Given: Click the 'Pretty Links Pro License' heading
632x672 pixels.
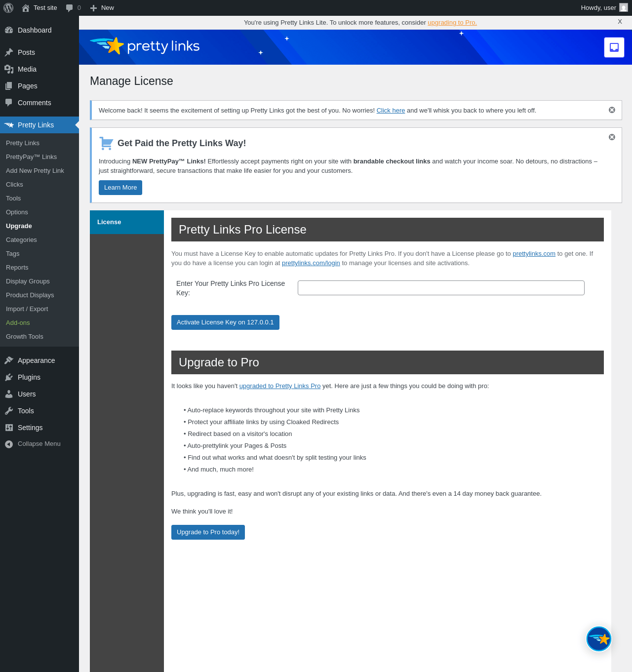Looking at the screenshot, I should tap(242, 230).
